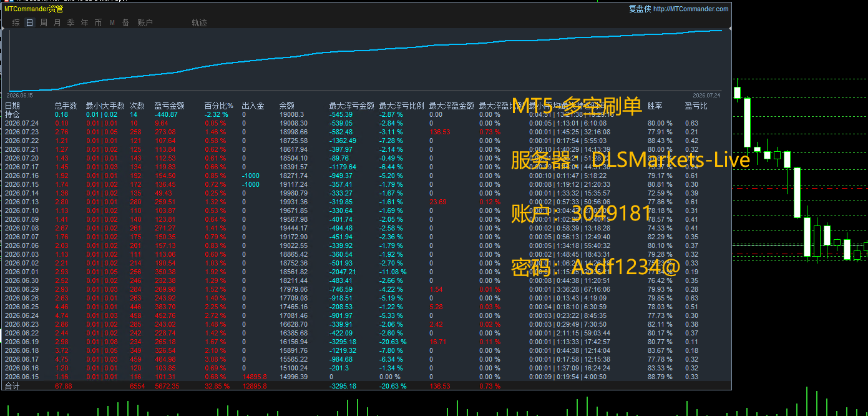The width and height of the screenshot is (868, 416).
Task: Click the -440.87 profit value in 持仓 row
Action: (166, 114)
